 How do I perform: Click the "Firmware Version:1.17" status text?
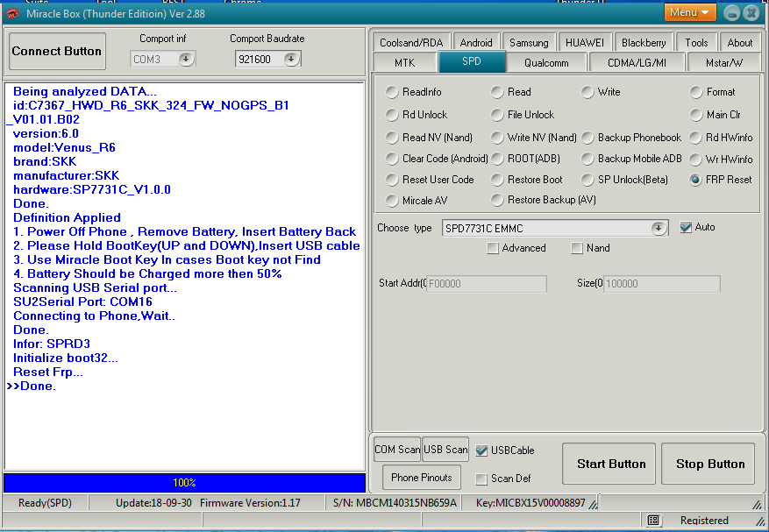point(250,503)
